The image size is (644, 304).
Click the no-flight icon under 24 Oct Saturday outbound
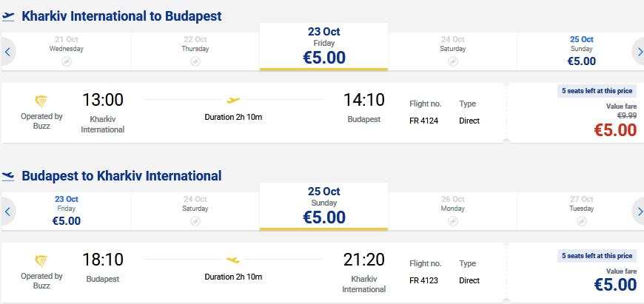click(x=452, y=61)
